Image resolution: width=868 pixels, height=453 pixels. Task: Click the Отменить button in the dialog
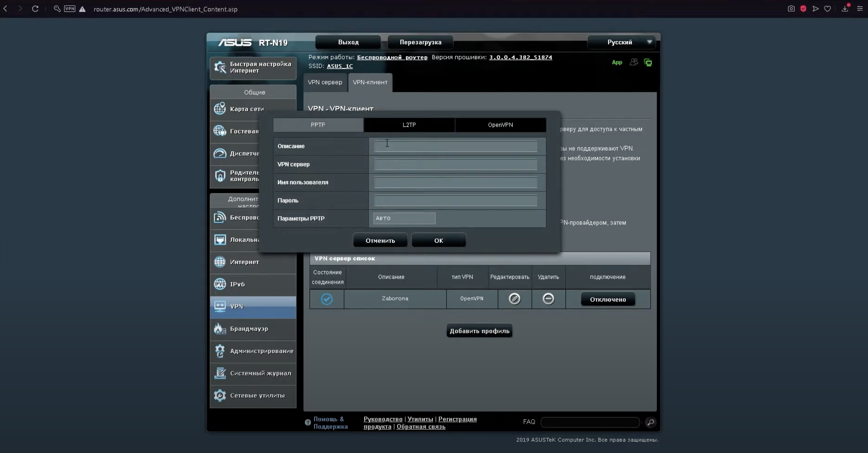click(x=380, y=241)
